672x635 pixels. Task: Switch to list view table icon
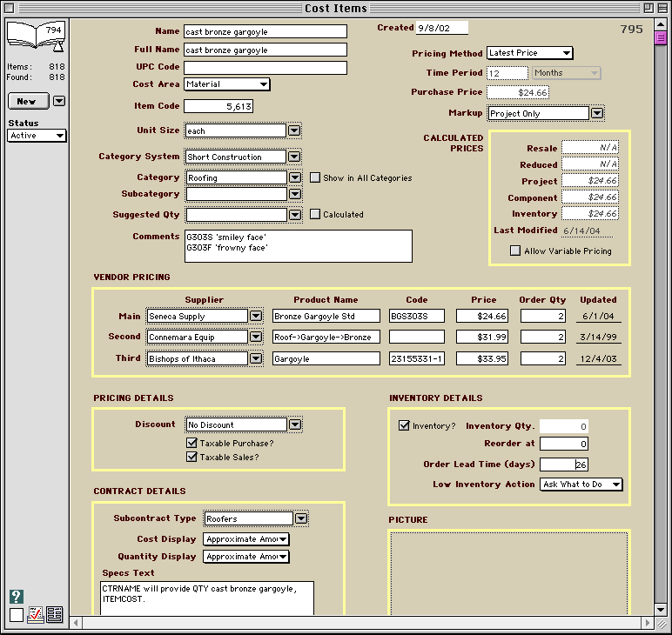pyautogui.click(x=55, y=614)
